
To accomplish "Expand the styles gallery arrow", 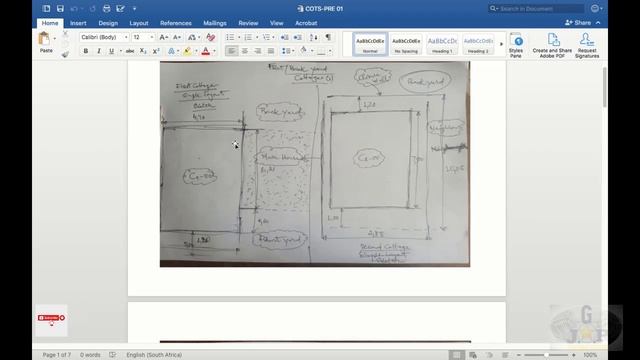I will (x=501, y=44).
